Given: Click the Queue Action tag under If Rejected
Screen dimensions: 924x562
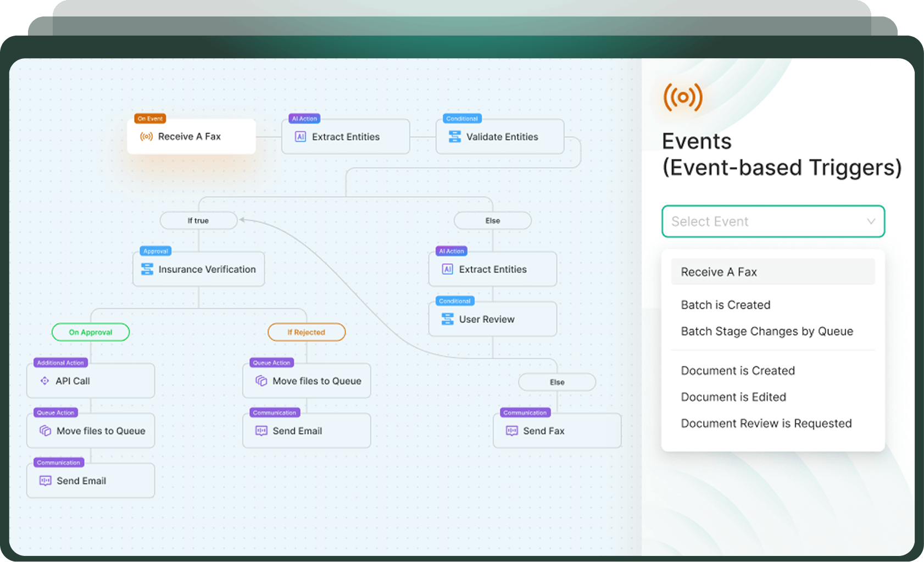Looking at the screenshot, I should point(271,363).
